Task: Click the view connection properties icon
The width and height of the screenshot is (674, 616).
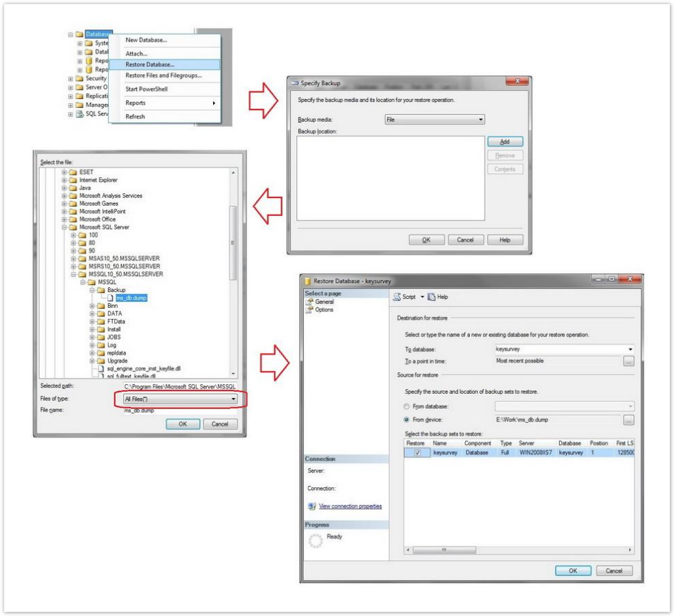Action: pyautogui.click(x=311, y=506)
